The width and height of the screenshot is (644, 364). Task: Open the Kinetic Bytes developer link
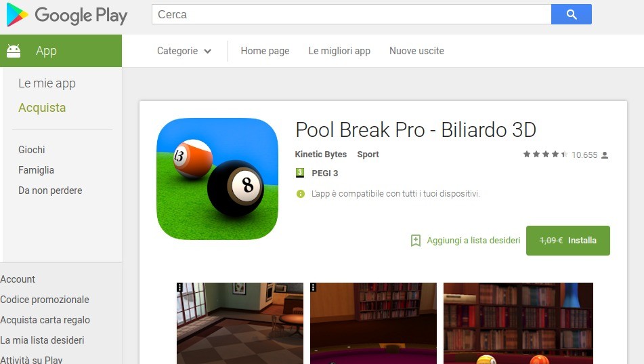[x=321, y=155]
